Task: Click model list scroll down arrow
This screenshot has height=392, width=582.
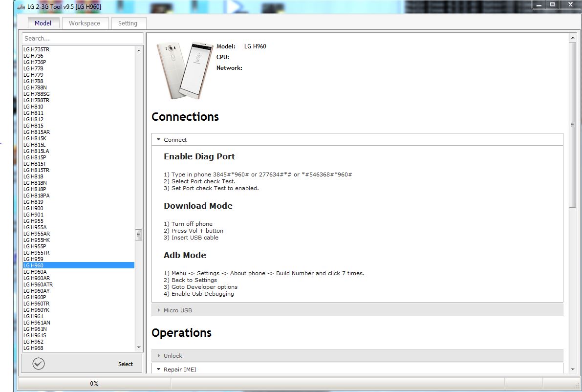Action: [x=139, y=348]
